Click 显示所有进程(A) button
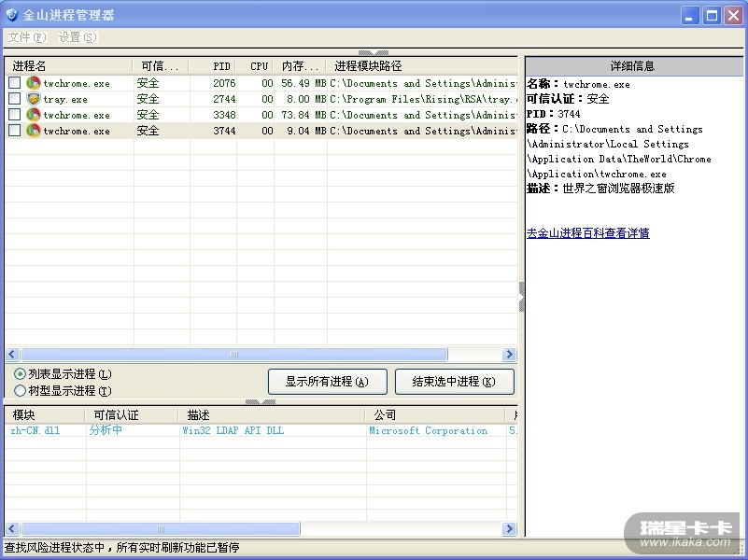This screenshot has height=560, width=748. tap(327, 382)
